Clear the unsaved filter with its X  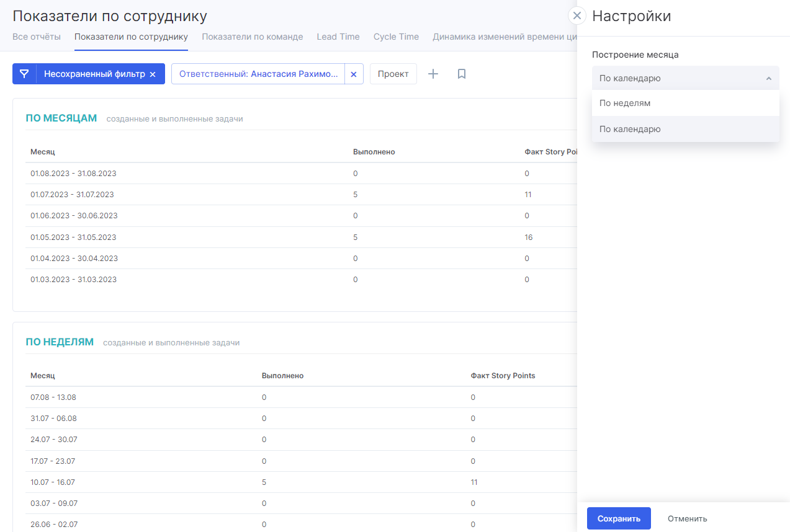(x=153, y=74)
